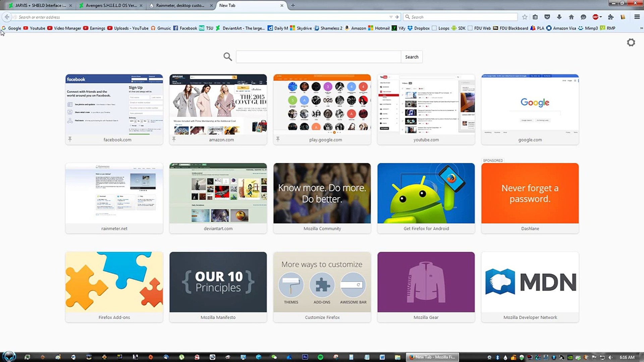
Task: Unpin the facebook.com tile
Action: 70,139
